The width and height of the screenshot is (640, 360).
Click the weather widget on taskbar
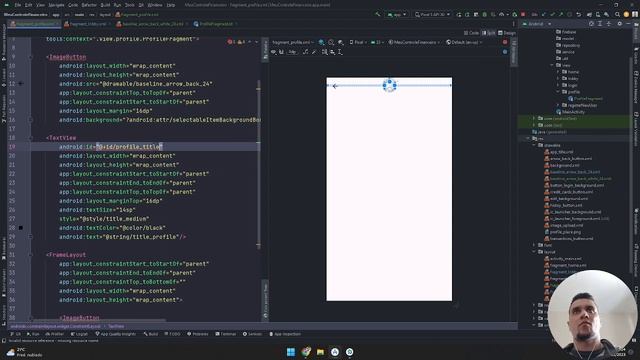[24, 352]
